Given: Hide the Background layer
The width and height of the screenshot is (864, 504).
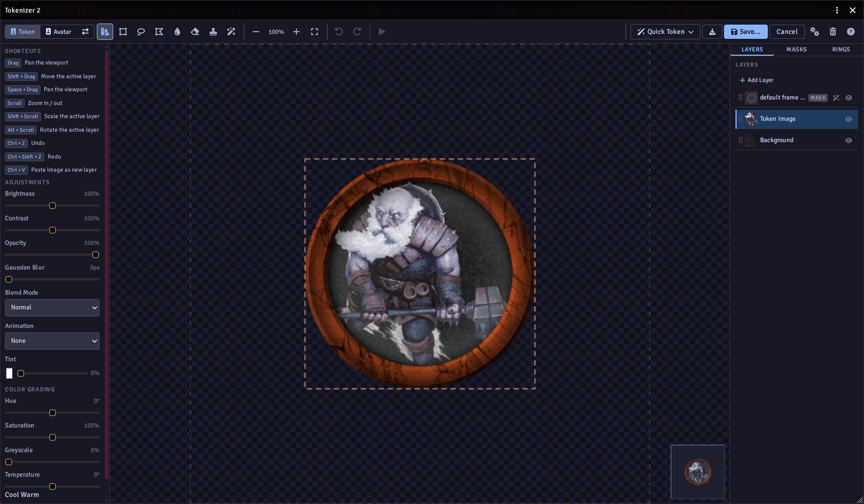Looking at the screenshot, I should [x=849, y=140].
